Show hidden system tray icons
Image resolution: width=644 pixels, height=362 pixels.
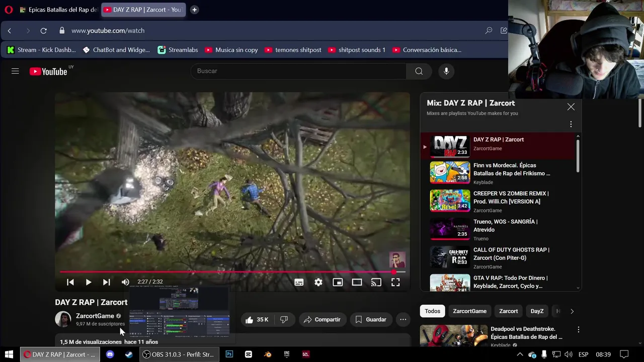(x=520, y=354)
